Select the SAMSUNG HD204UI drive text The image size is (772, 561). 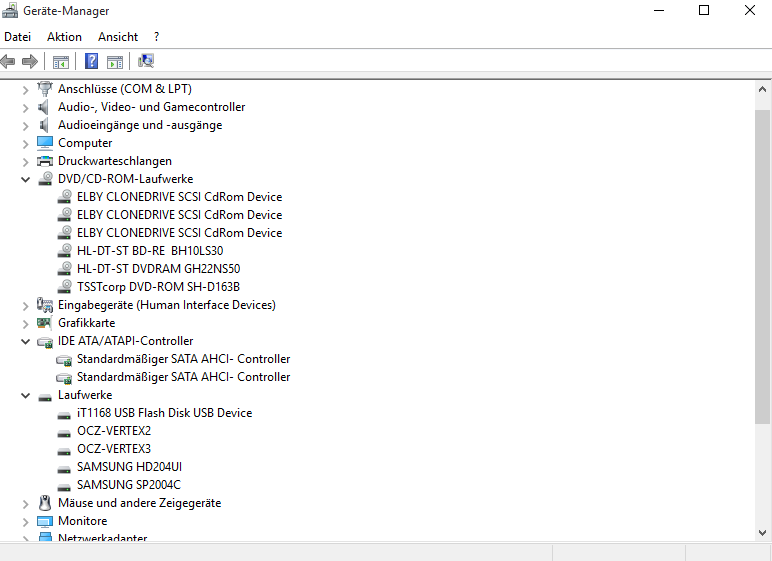click(129, 466)
